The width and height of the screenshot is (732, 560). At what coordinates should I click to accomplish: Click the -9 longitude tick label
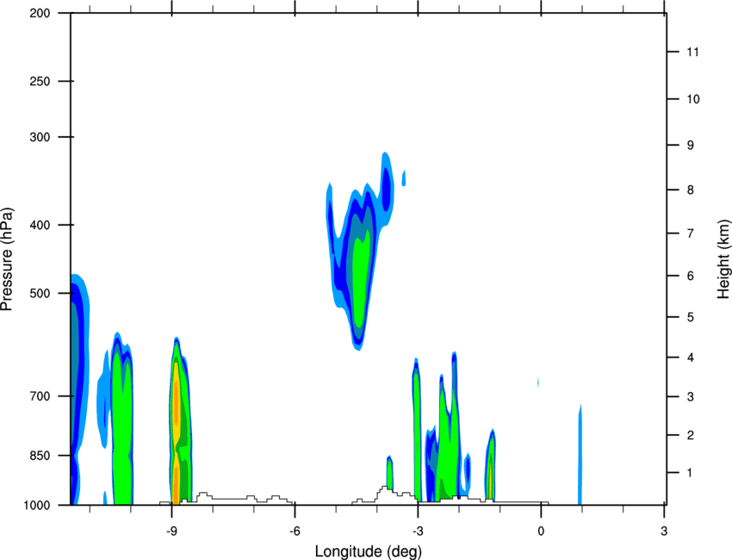(172, 531)
